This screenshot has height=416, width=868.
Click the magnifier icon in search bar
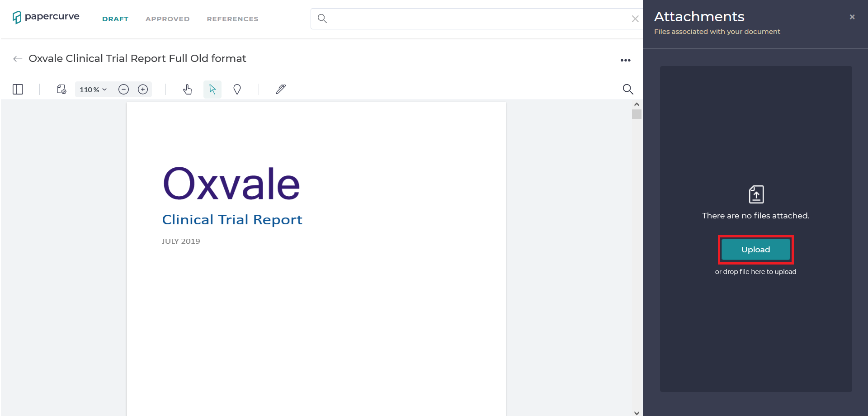[x=322, y=19]
